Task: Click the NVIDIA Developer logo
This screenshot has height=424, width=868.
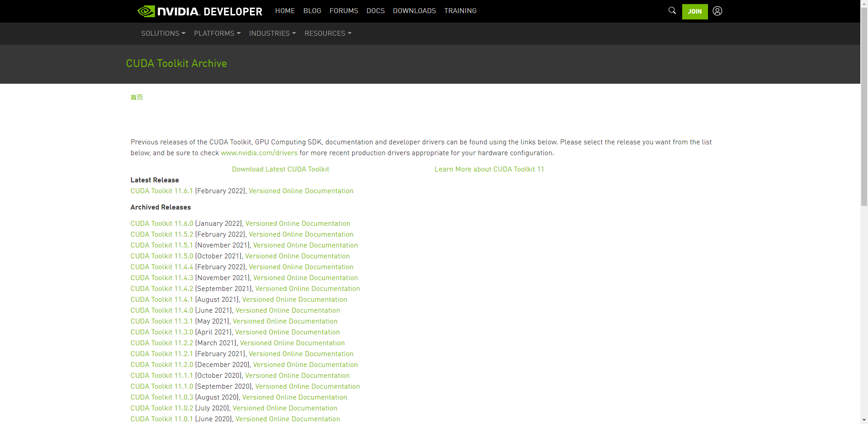Action: pos(199,11)
